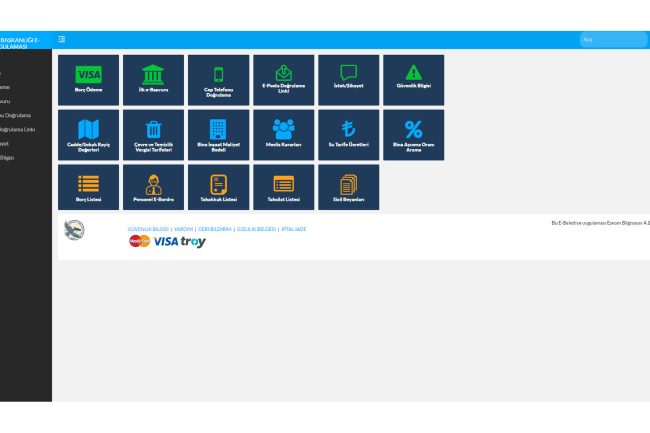Click the GİZLİLİK BELGESİ footer link
The width and height of the screenshot is (650, 433).
tap(256, 229)
